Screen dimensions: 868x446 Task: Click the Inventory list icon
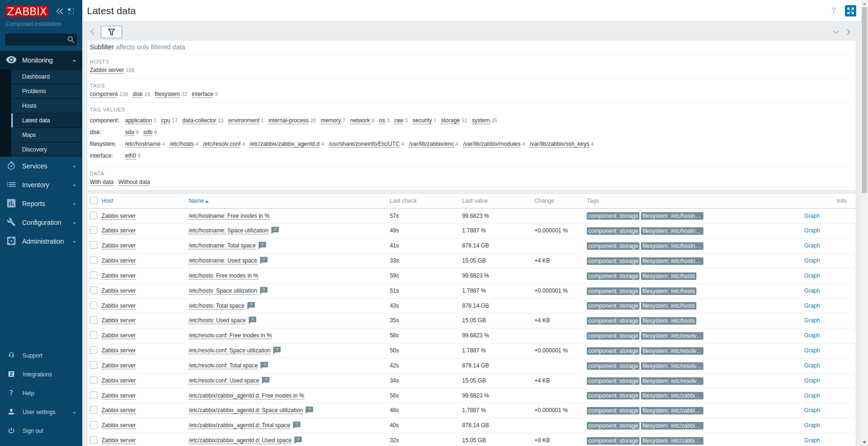tap(11, 185)
